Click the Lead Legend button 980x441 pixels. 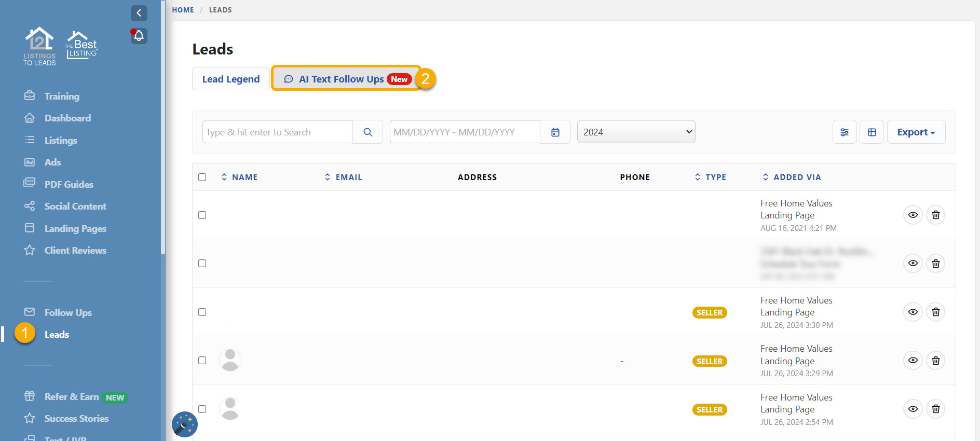(231, 79)
